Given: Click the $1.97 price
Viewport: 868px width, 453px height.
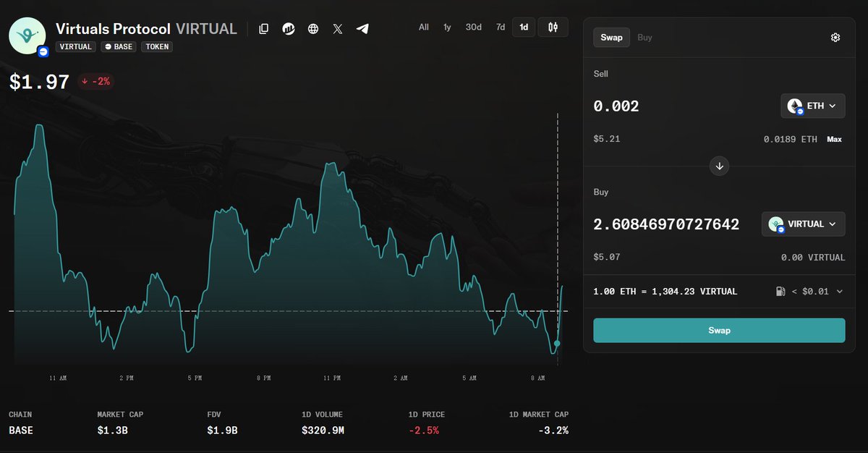Looking at the screenshot, I should (x=39, y=82).
